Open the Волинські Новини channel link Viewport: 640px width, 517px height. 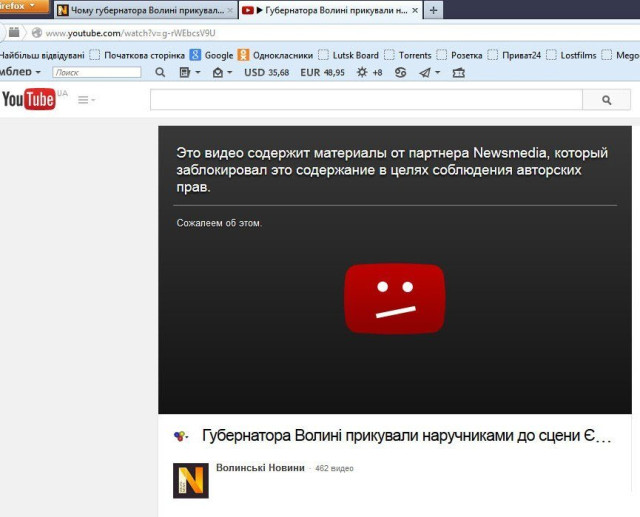click(260, 468)
